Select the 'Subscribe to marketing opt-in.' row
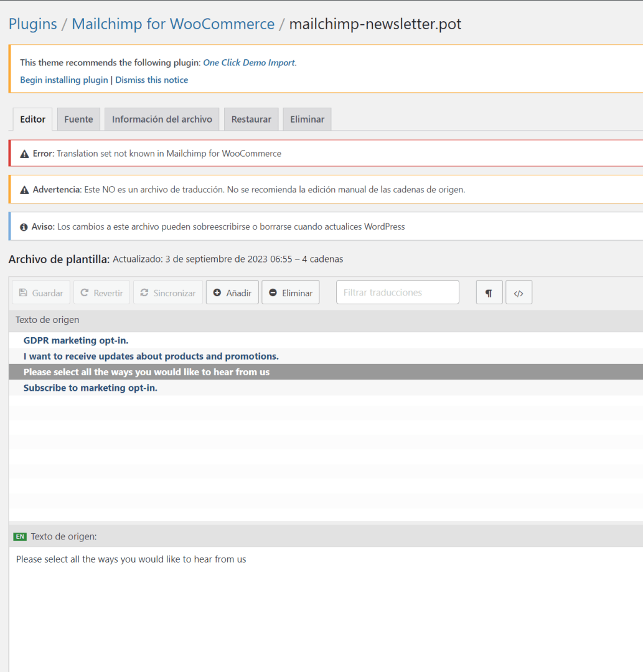643x672 pixels. click(326, 388)
